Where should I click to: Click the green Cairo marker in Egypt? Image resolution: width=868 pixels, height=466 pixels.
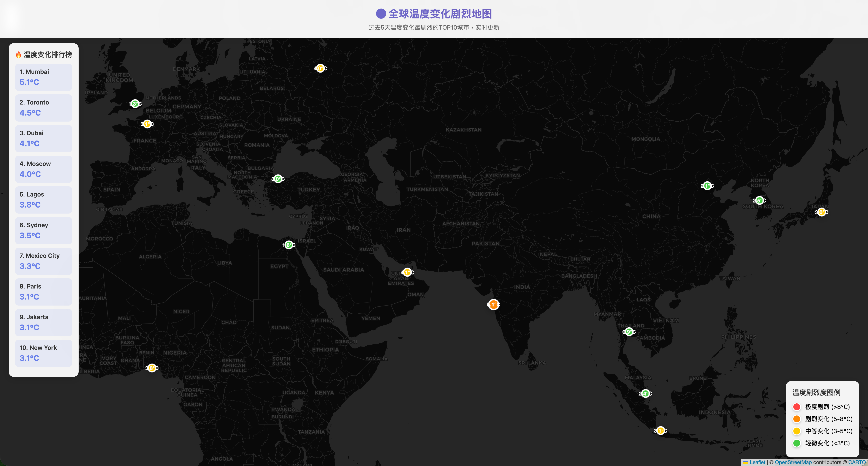pyautogui.click(x=289, y=245)
